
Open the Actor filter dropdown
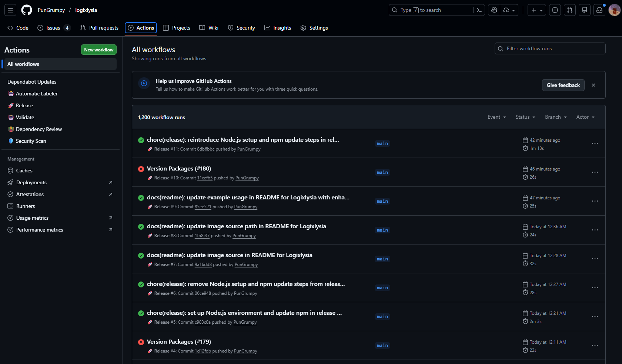pos(585,117)
